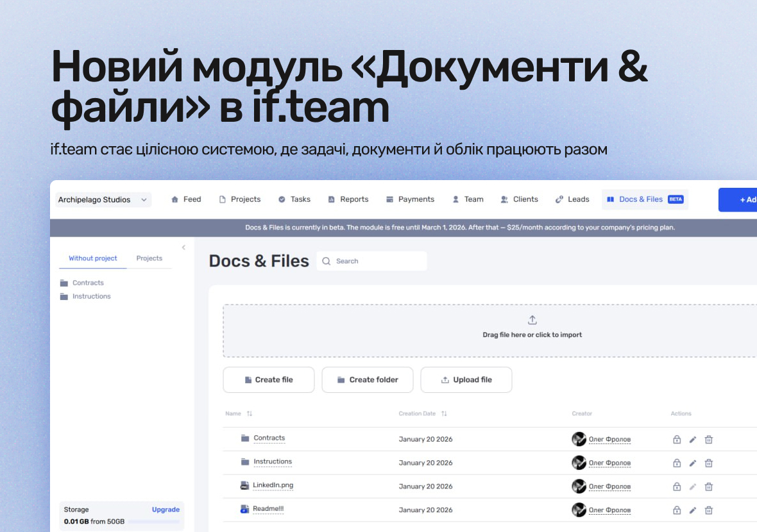Click the search magnifier icon
Image resolution: width=757 pixels, height=532 pixels.
pyautogui.click(x=327, y=261)
